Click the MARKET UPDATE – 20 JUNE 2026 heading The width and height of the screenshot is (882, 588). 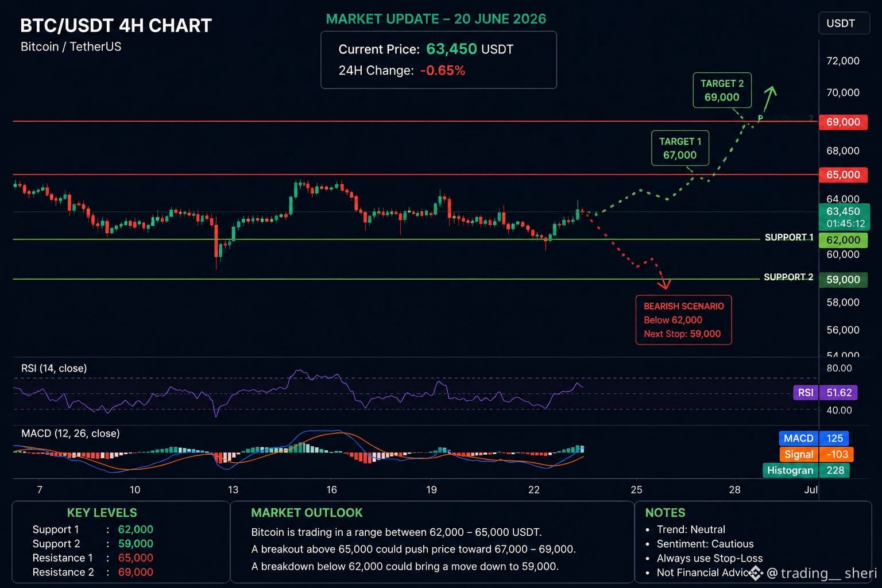coord(436,19)
